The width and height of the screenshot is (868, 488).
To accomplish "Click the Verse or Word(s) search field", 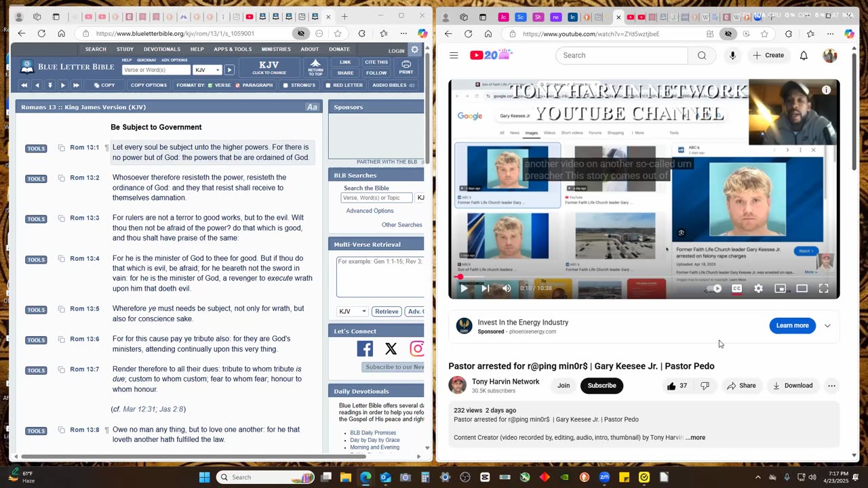I will click(156, 70).
